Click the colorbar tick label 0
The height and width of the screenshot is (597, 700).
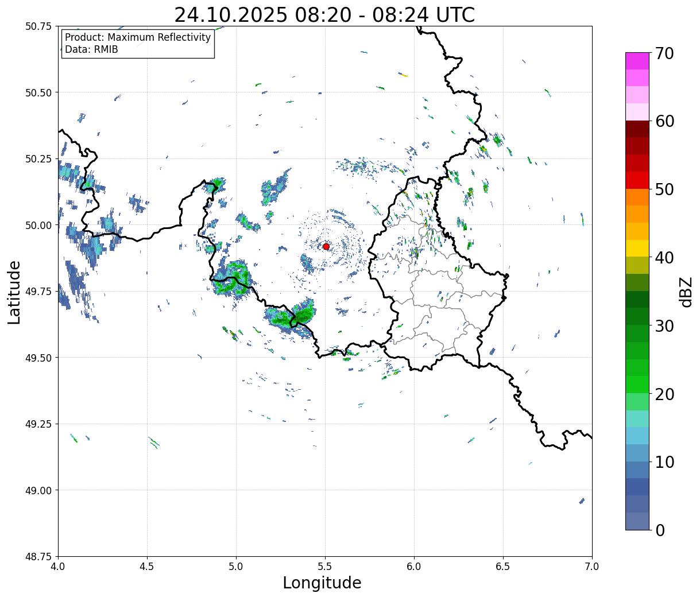(659, 530)
